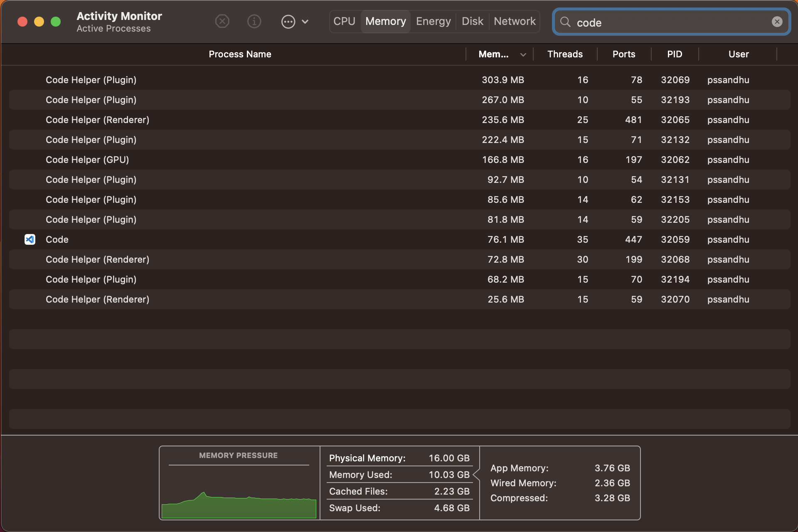Sort by the Ports column header
The image size is (798, 532).
pyautogui.click(x=624, y=54)
